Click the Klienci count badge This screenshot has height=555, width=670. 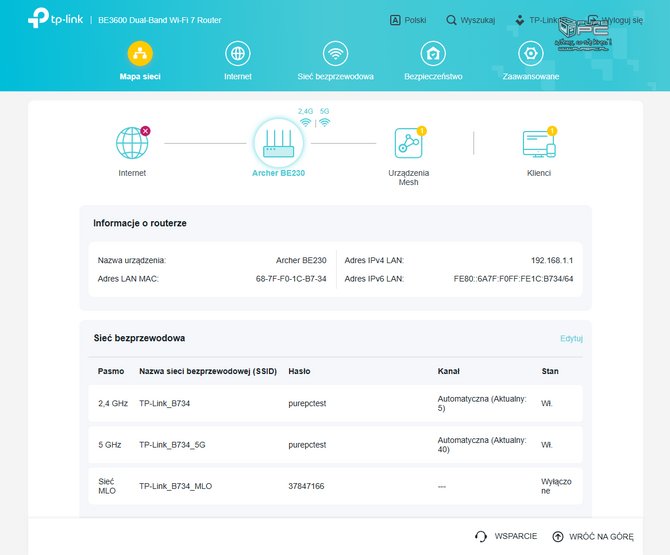(552, 131)
